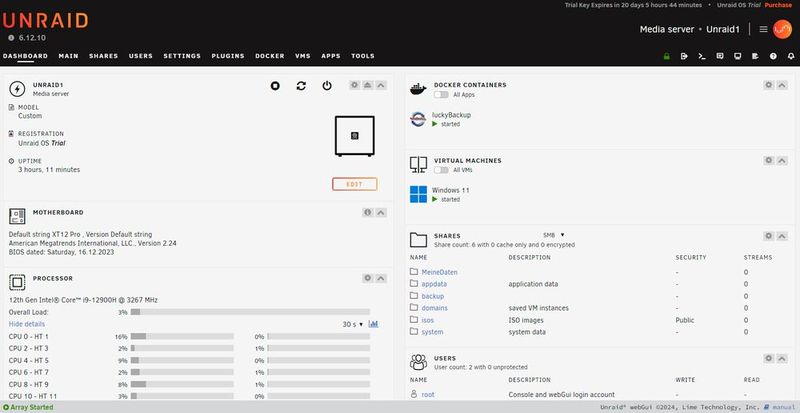The width and height of the screenshot is (800, 413).
Task: Open the Terminal icon in top toolbar
Action: point(702,56)
